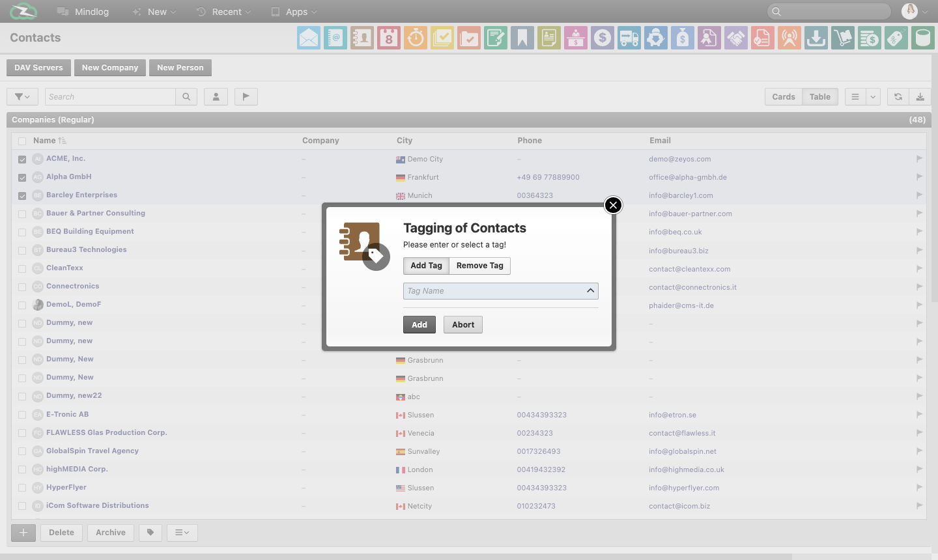Click the New Person button

[180, 68]
